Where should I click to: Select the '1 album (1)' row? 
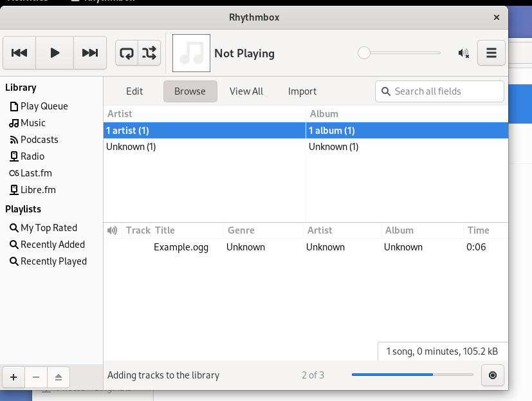coord(407,131)
